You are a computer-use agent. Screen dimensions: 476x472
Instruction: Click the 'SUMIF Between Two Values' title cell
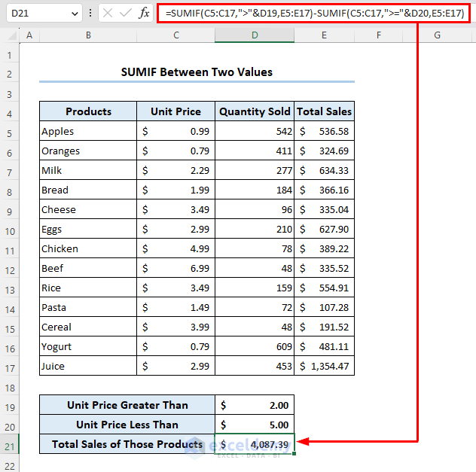click(197, 72)
